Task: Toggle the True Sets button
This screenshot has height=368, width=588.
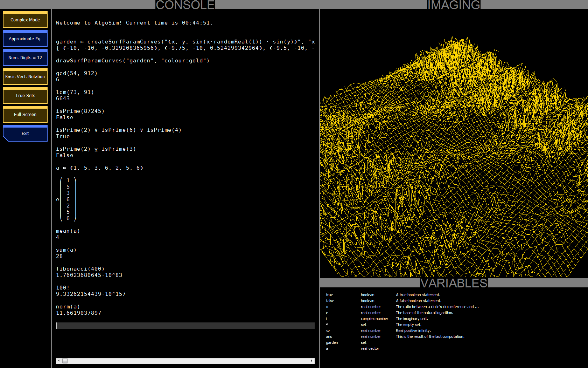Action: (x=25, y=95)
